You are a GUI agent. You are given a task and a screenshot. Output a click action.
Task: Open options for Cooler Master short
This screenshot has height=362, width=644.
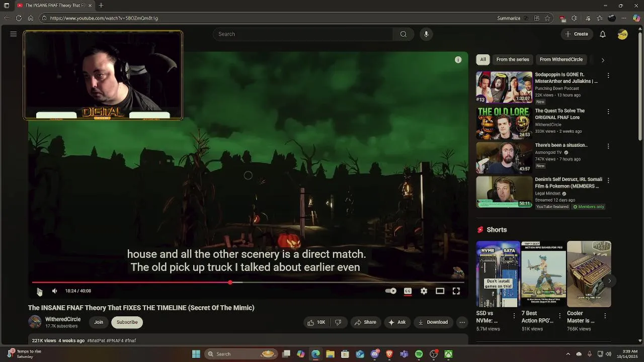coord(605,316)
